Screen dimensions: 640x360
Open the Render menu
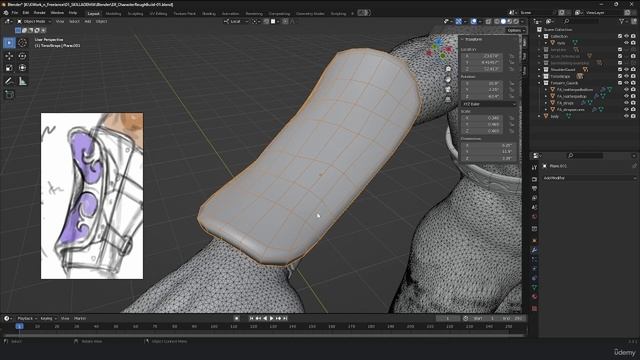pos(40,13)
